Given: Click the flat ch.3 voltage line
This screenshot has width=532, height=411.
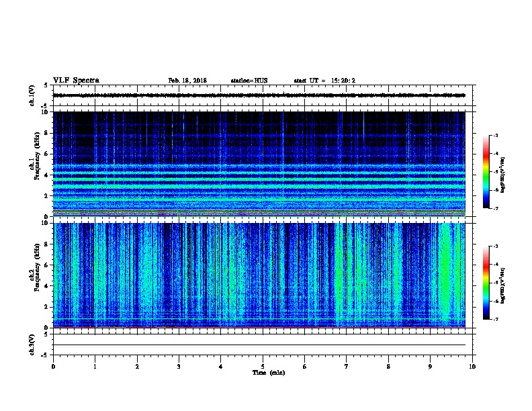Looking at the screenshot, I should pos(259,345).
